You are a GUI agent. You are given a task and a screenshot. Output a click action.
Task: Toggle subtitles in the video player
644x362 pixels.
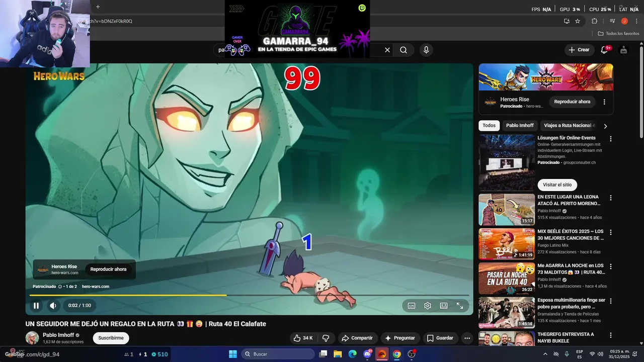click(x=412, y=305)
